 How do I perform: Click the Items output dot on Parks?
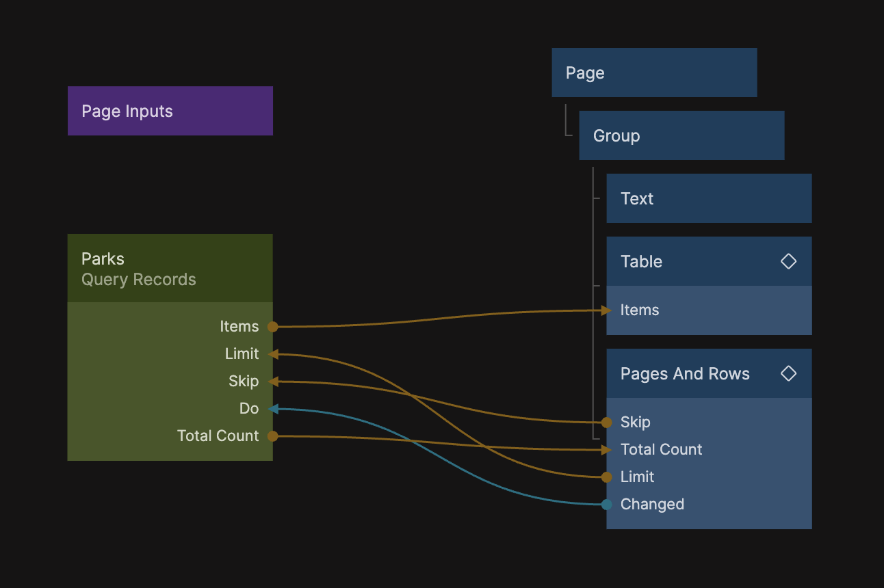click(x=272, y=327)
